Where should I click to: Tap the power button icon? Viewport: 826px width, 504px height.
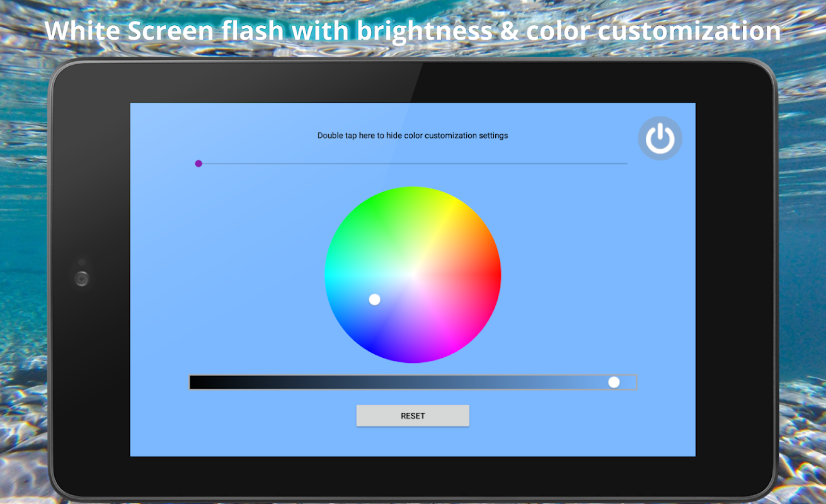pyautogui.click(x=660, y=139)
